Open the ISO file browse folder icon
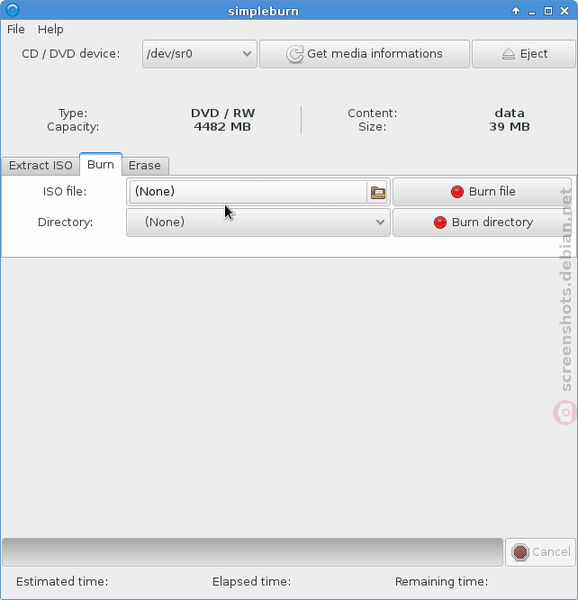Image resolution: width=578 pixels, height=600 pixels. tap(378, 192)
